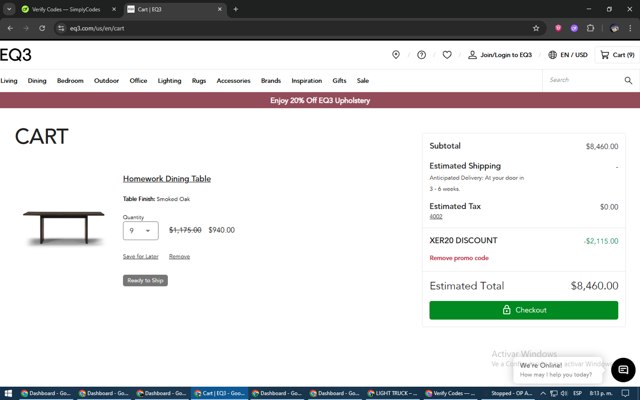Click the Ready to Ship badge

(x=145, y=280)
